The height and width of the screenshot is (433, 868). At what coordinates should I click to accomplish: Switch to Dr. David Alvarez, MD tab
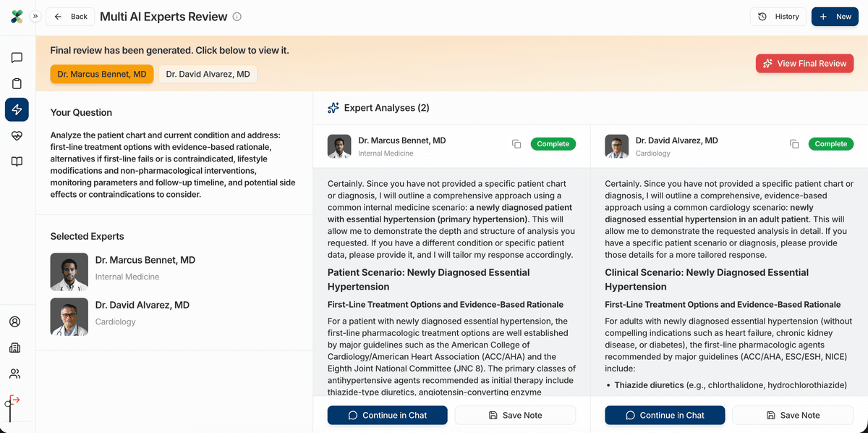tap(208, 74)
